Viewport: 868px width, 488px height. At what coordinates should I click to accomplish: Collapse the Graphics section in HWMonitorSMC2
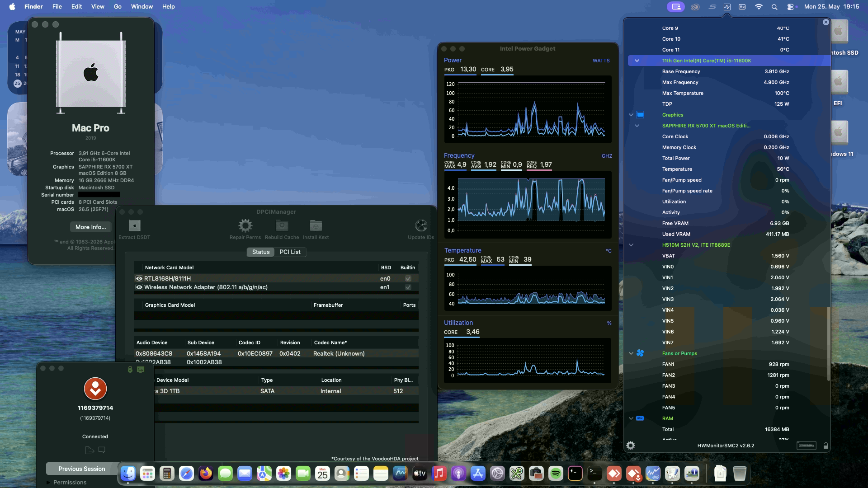(x=631, y=115)
